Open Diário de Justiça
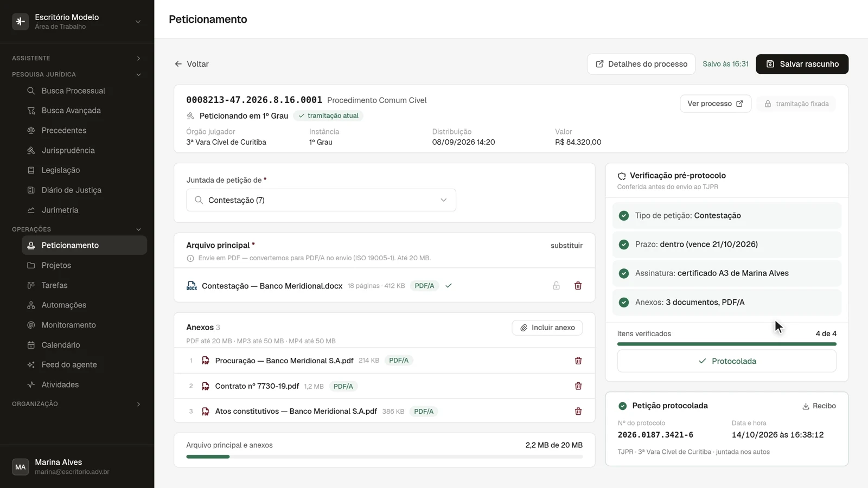Viewport: 868px width, 488px height. coord(84,190)
